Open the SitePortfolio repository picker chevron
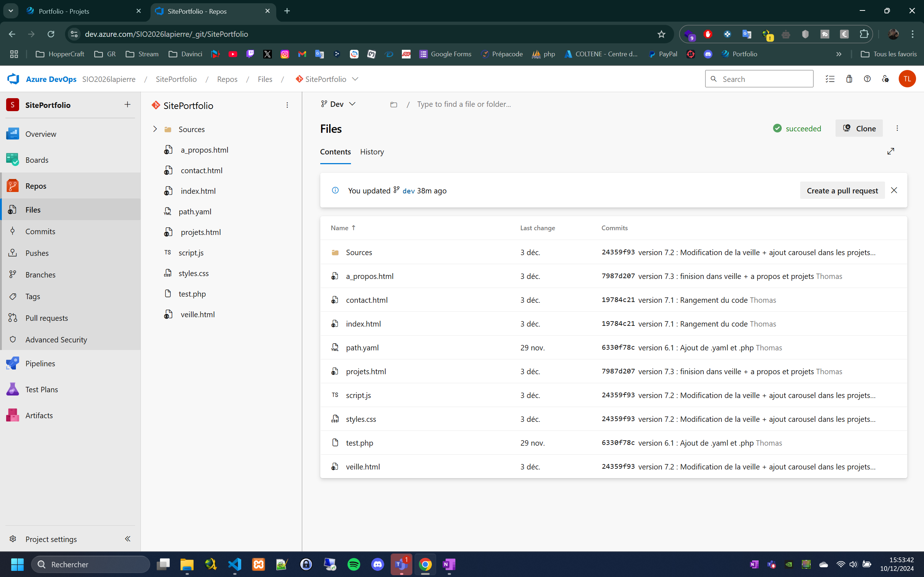Screen dimensions: 924x577 tap(355, 79)
